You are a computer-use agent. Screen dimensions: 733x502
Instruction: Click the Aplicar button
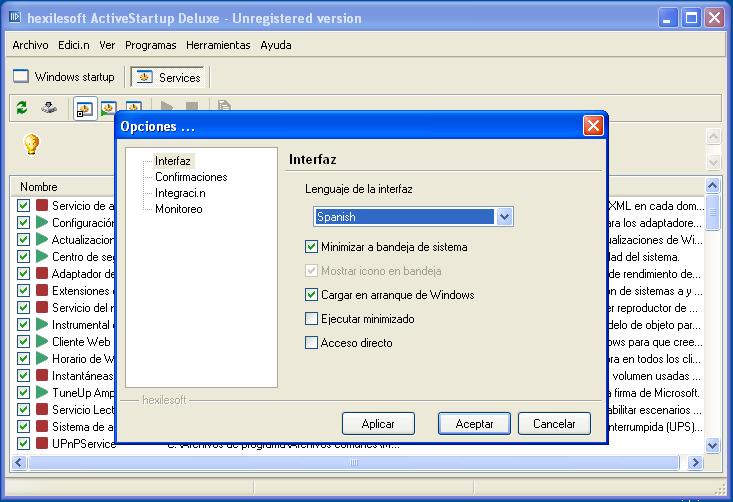point(378,423)
